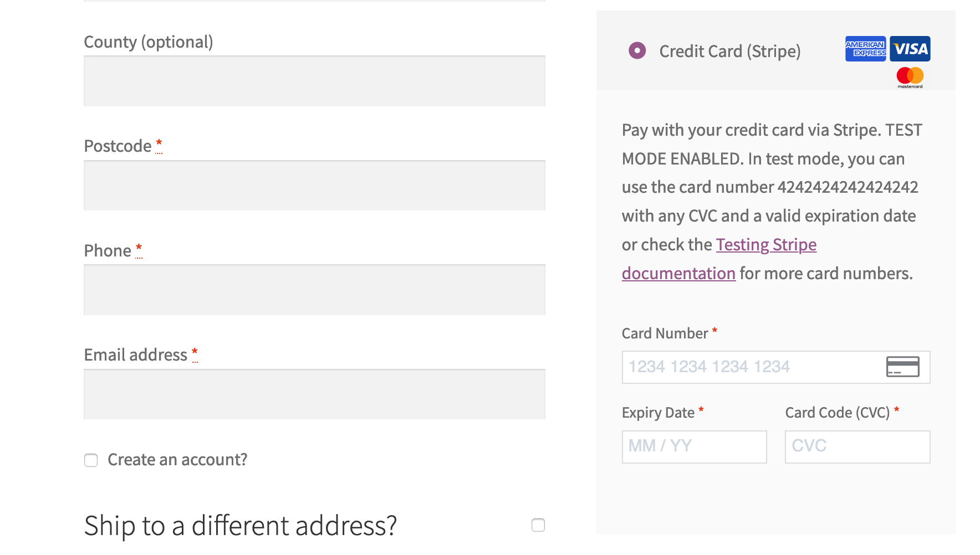Click the Email address input field
Image resolution: width=980 pixels, height=555 pixels.
[314, 394]
